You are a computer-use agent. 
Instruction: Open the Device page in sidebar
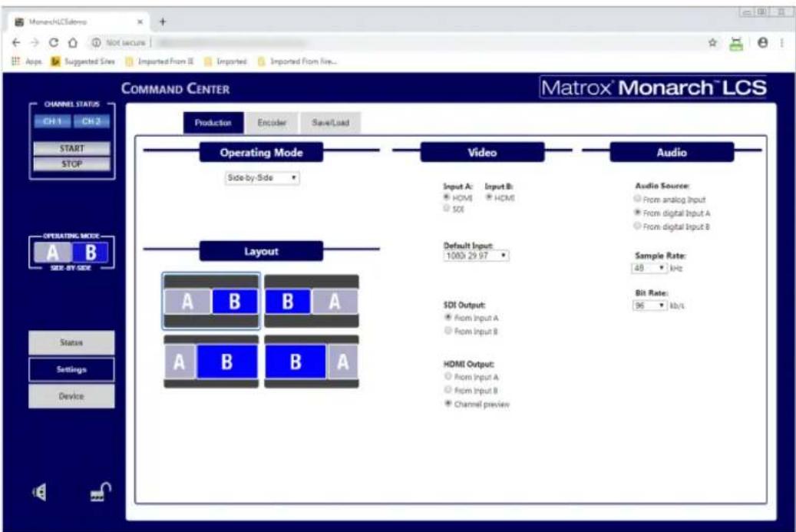[x=71, y=396]
